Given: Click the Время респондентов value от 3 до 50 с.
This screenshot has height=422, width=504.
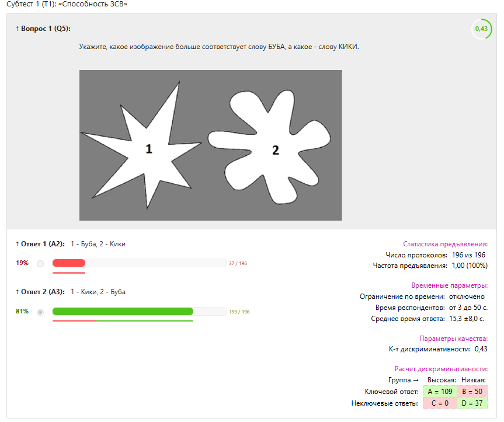Looking at the screenshot, I should point(468,308).
